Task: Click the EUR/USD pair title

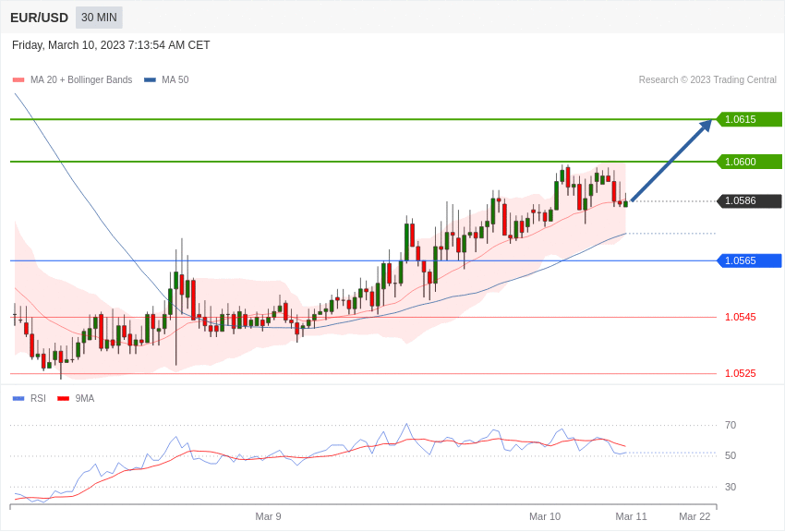Action: click(39, 18)
